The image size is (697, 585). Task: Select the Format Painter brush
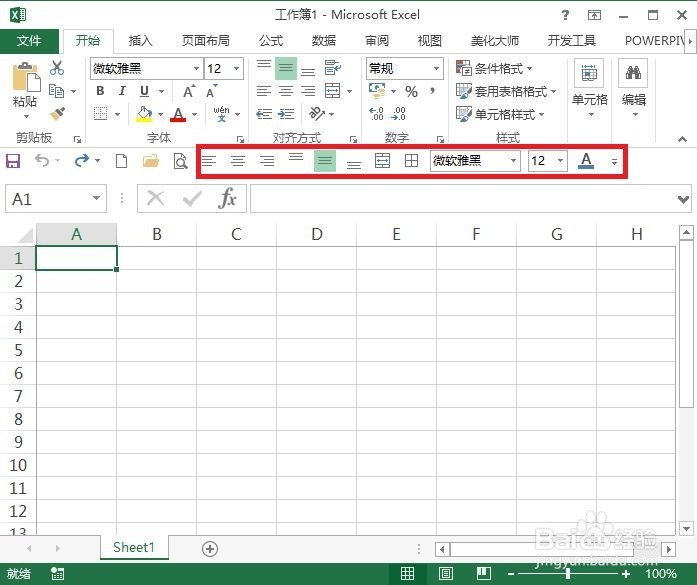[x=57, y=114]
